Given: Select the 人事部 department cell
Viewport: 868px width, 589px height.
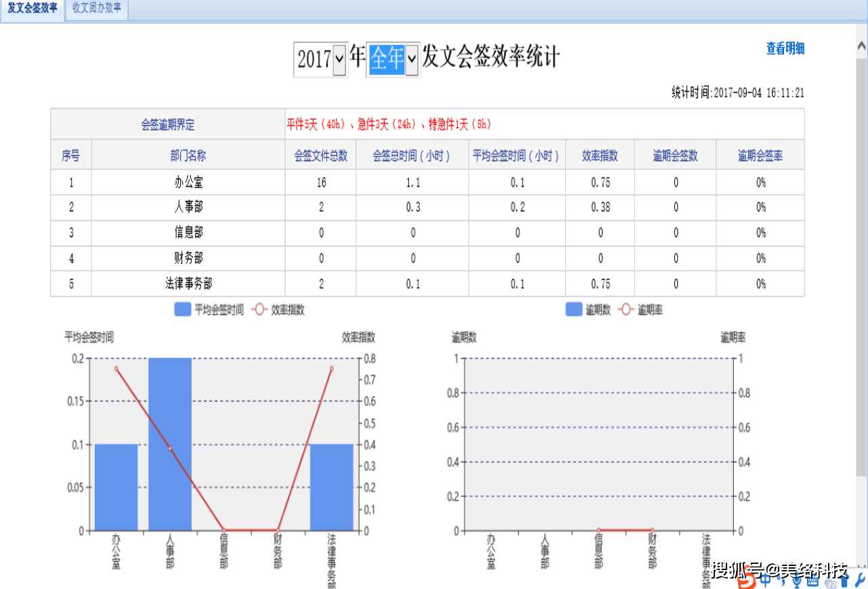Looking at the screenshot, I should click(x=188, y=207).
